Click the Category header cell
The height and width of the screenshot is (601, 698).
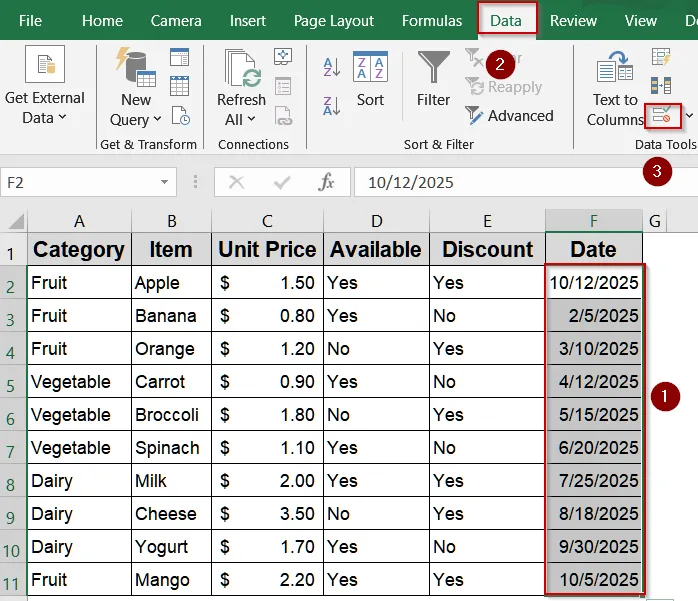[79, 249]
